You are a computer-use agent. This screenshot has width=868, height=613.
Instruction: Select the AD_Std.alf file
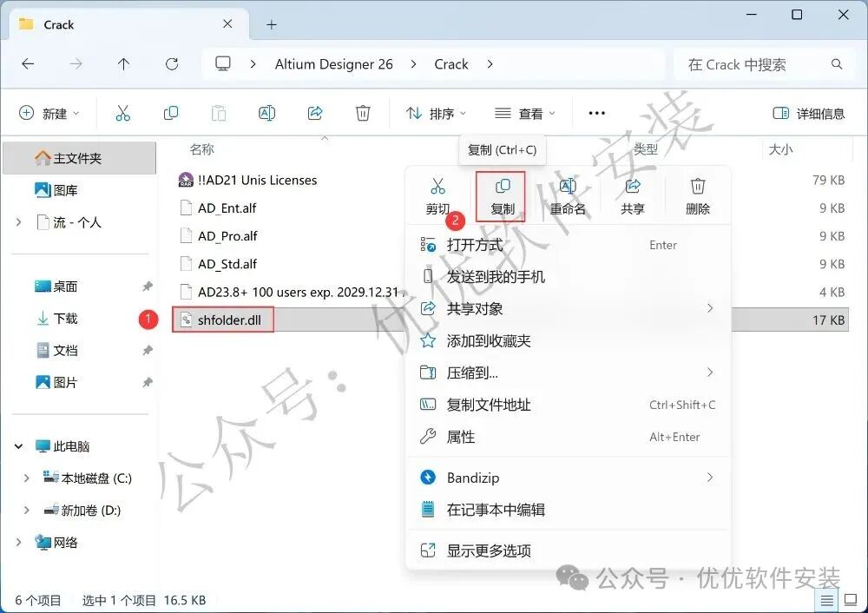point(227,264)
